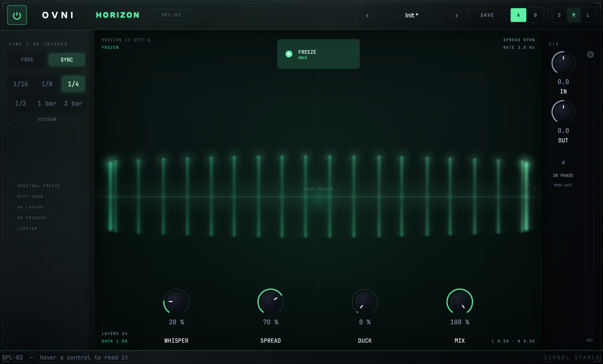Image resolution: width=603 pixels, height=364 pixels.
Task: Click the IN gain knob
Action: 563,63
